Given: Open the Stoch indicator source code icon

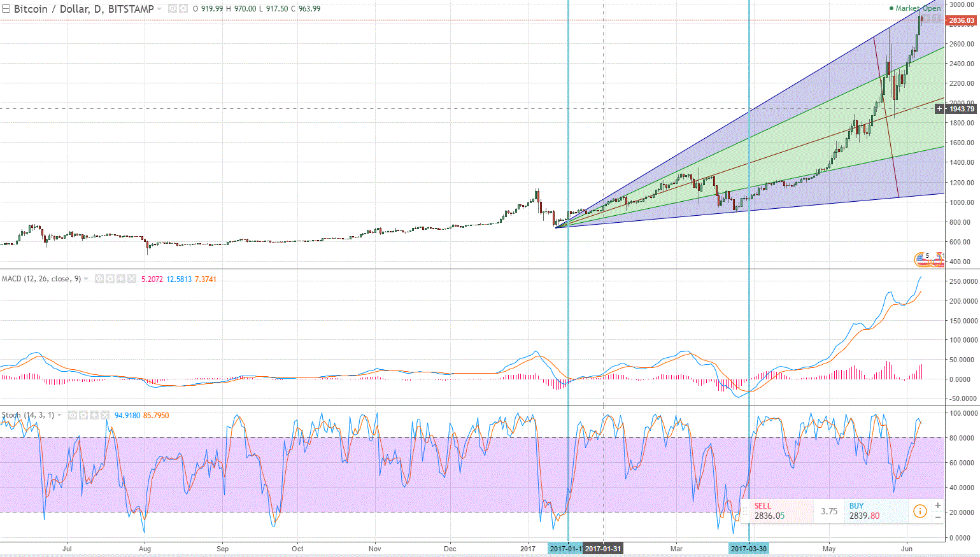Looking at the screenshot, I should pyautogui.click(x=94, y=415).
